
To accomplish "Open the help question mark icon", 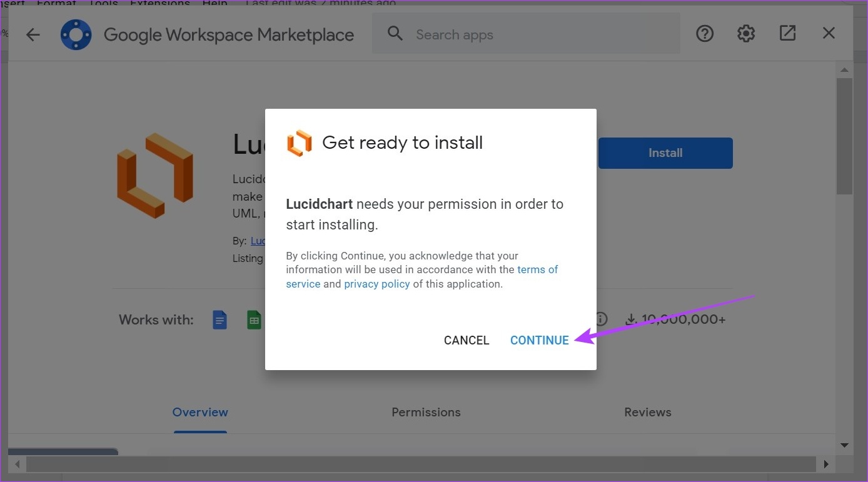I will click(705, 33).
